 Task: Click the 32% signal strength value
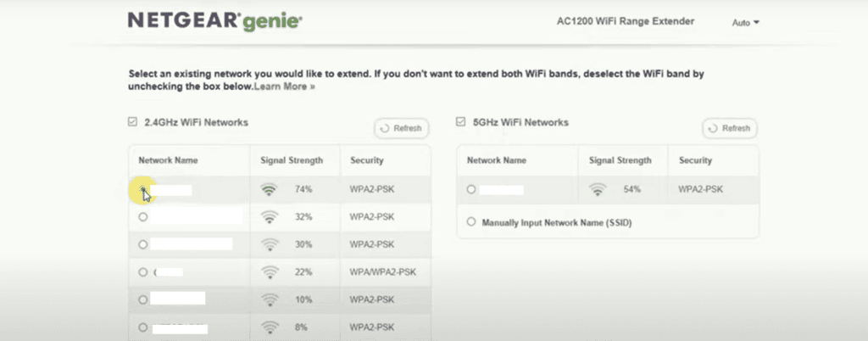[303, 217]
